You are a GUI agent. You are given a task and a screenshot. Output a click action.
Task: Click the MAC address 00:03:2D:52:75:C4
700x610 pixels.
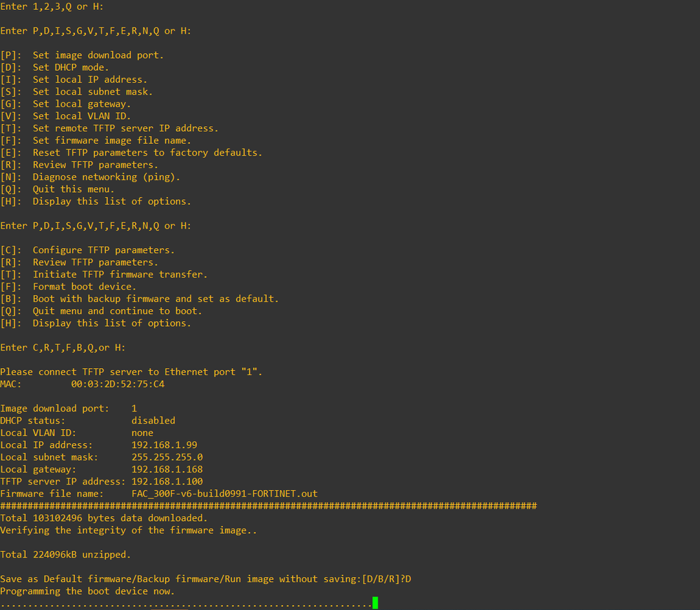pyautogui.click(x=118, y=384)
